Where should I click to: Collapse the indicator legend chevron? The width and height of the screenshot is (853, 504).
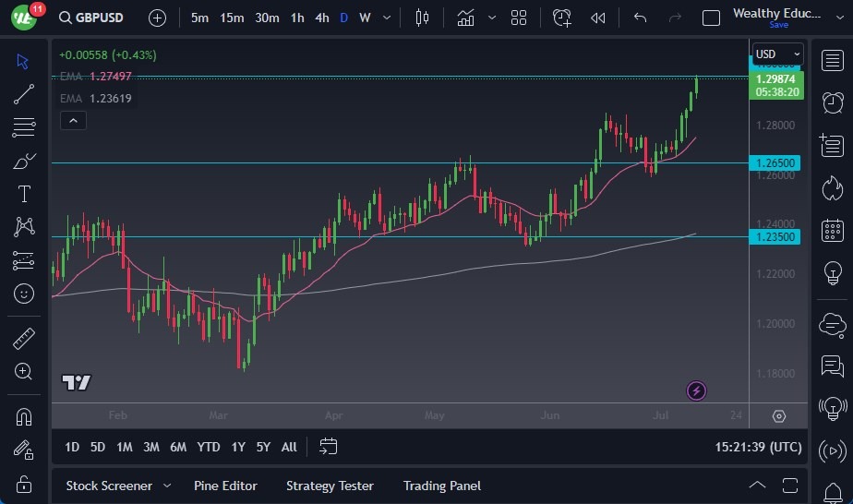coord(72,120)
